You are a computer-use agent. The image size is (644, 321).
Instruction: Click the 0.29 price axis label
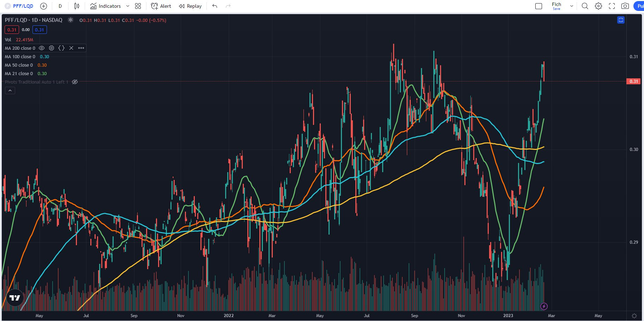pyautogui.click(x=634, y=242)
